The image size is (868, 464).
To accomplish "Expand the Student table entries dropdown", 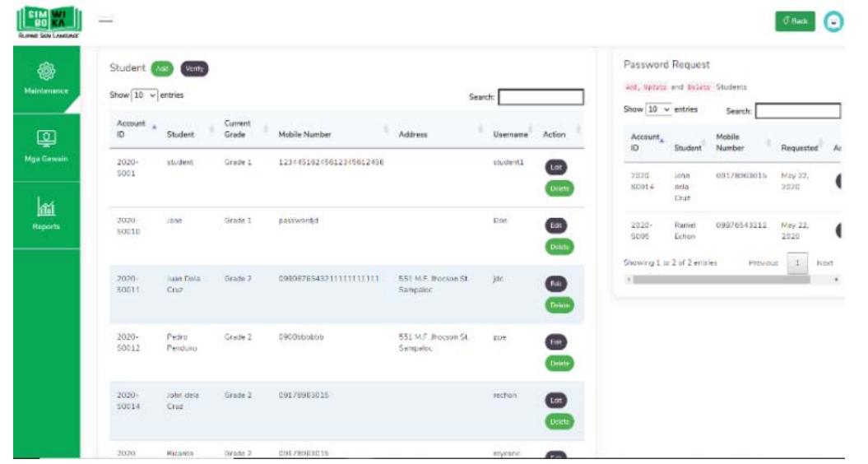I will click(x=144, y=95).
